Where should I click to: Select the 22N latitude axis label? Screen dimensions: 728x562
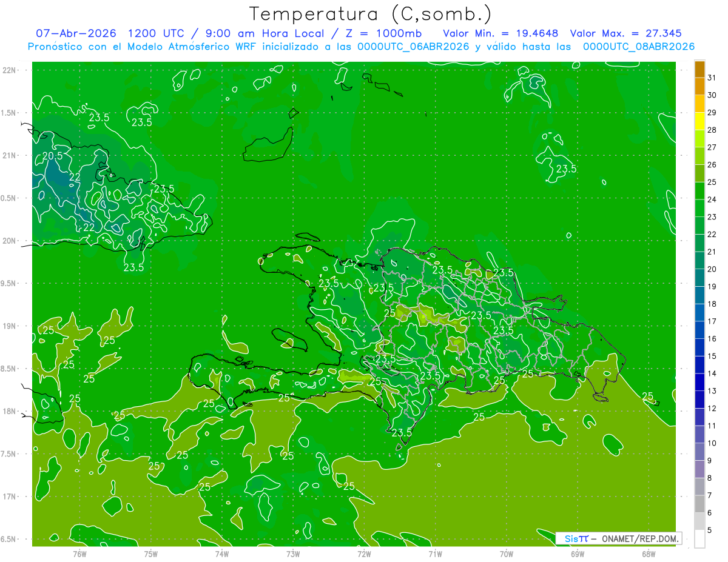tap(10, 70)
